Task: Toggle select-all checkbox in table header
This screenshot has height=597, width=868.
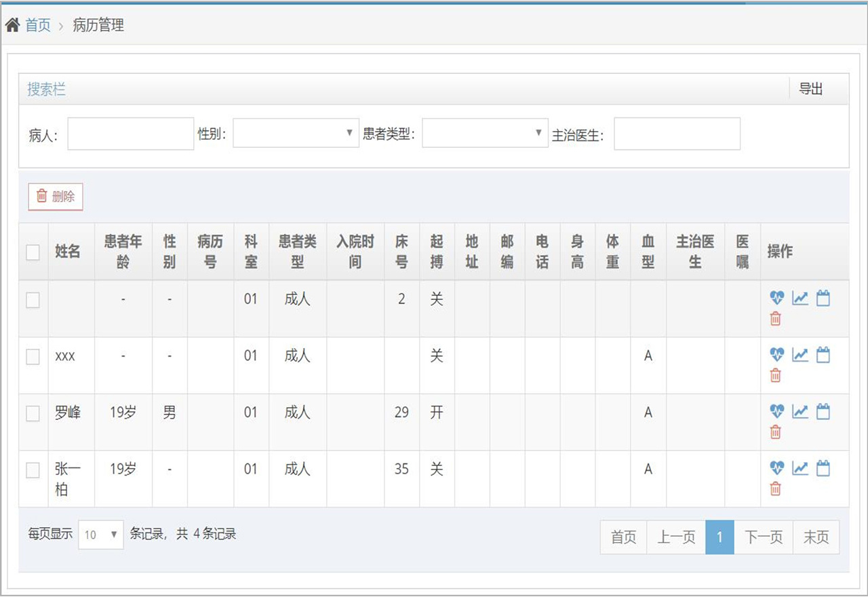Action: tap(33, 252)
